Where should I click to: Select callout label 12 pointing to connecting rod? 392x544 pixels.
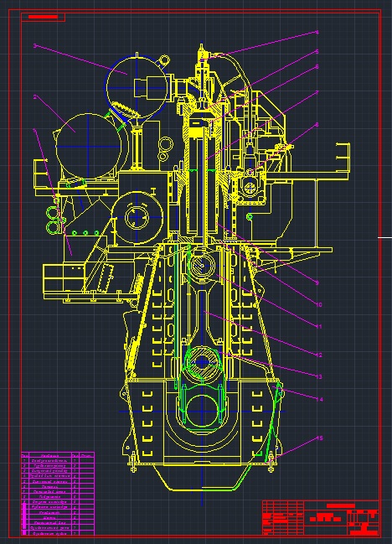point(318,355)
